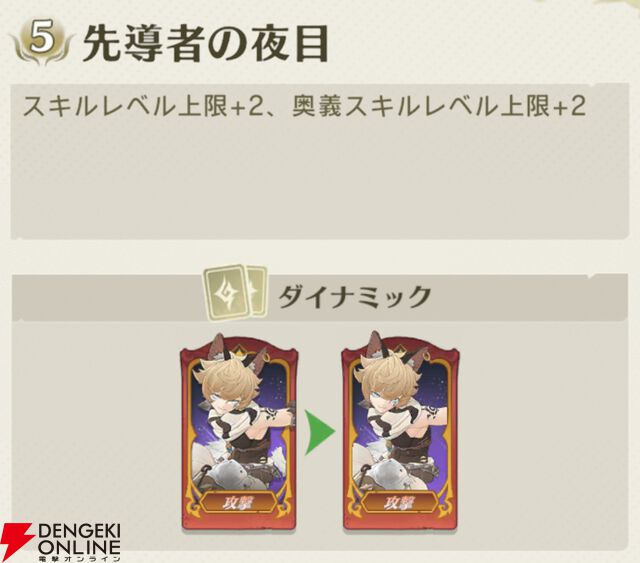Click the empty area of the description box
The height and width of the screenshot is (563, 640).
(x=320, y=180)
